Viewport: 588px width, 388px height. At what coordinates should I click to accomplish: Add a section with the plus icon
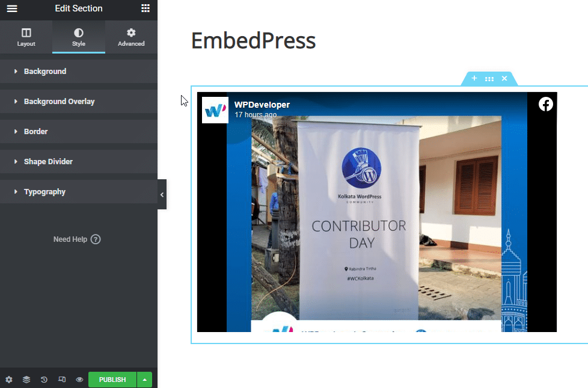[474, 78]
